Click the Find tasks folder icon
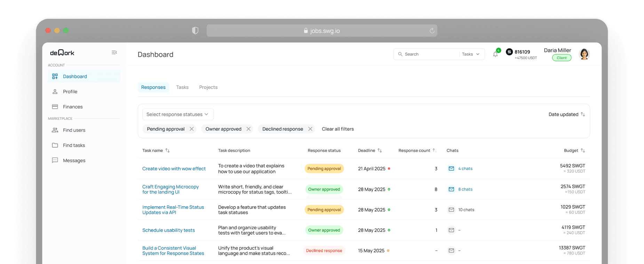 click(55, 145)
